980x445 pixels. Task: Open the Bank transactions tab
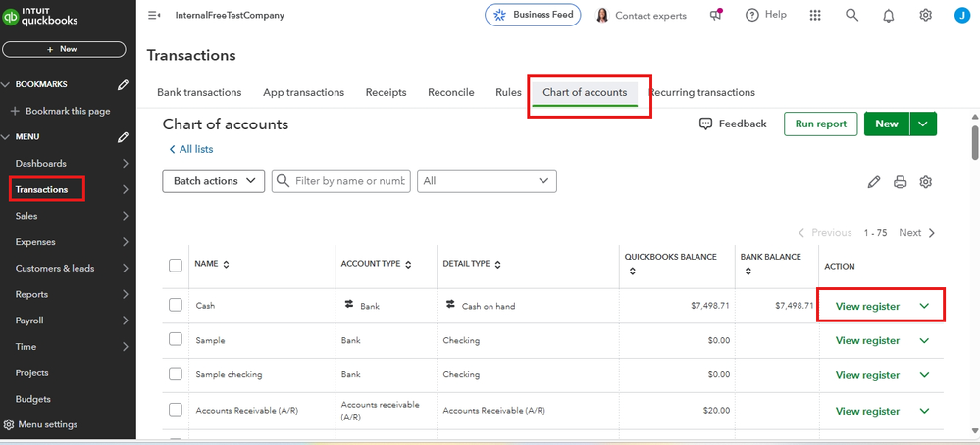[199, 93]
